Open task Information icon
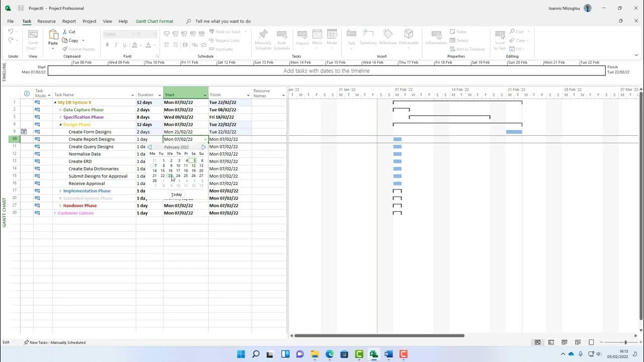 pos(436,34)
